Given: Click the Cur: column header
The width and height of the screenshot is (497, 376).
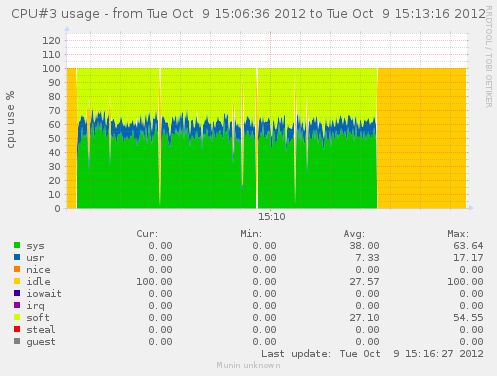Looking at the screenshot, I should click(x=147, y=234).
